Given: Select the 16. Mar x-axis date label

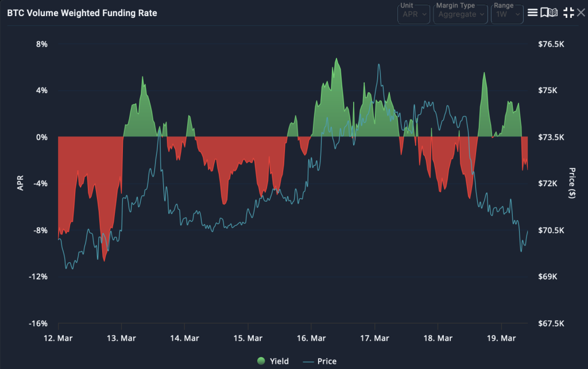Looking at the screenshot, I should (x=311, y=339).
